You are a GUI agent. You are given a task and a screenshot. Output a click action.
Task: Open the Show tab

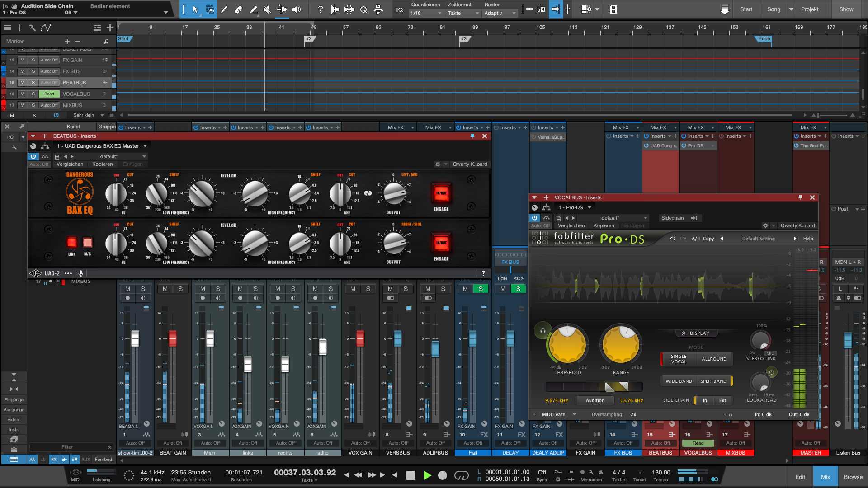(x=846, y=9)
